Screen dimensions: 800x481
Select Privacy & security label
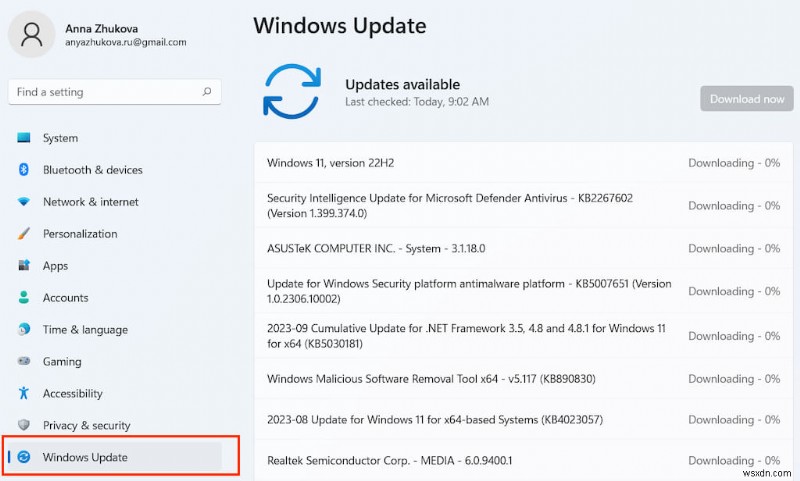click(x=86, y=425)
